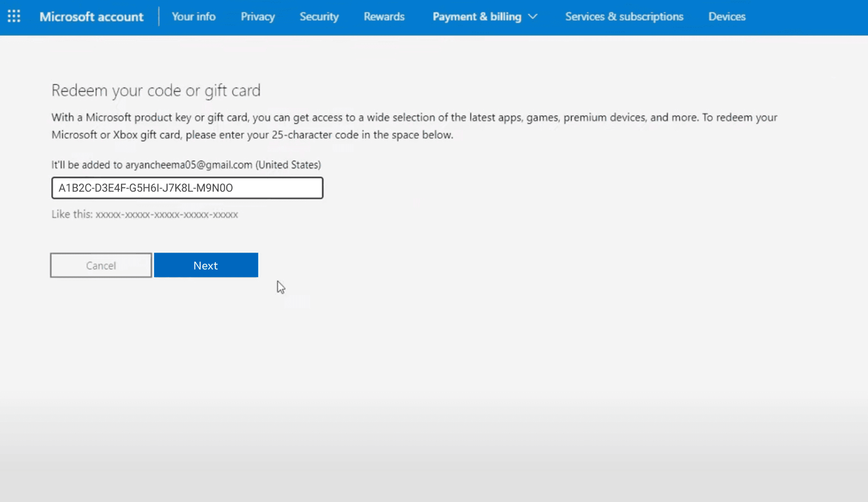Viewport: 868px width, 502px height.
Task: Open the app launcher grid icon
Action: [14, 17]
